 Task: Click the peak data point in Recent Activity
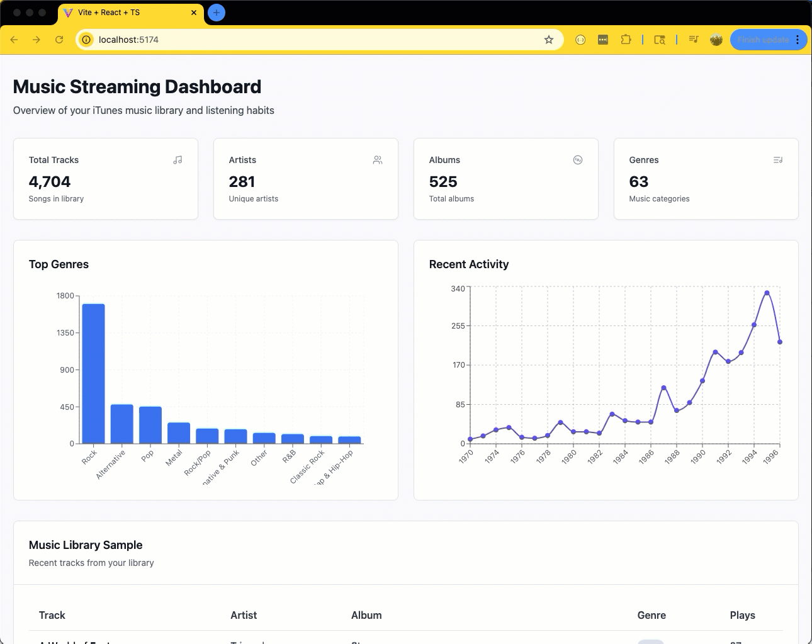click(x=767, y=293)
